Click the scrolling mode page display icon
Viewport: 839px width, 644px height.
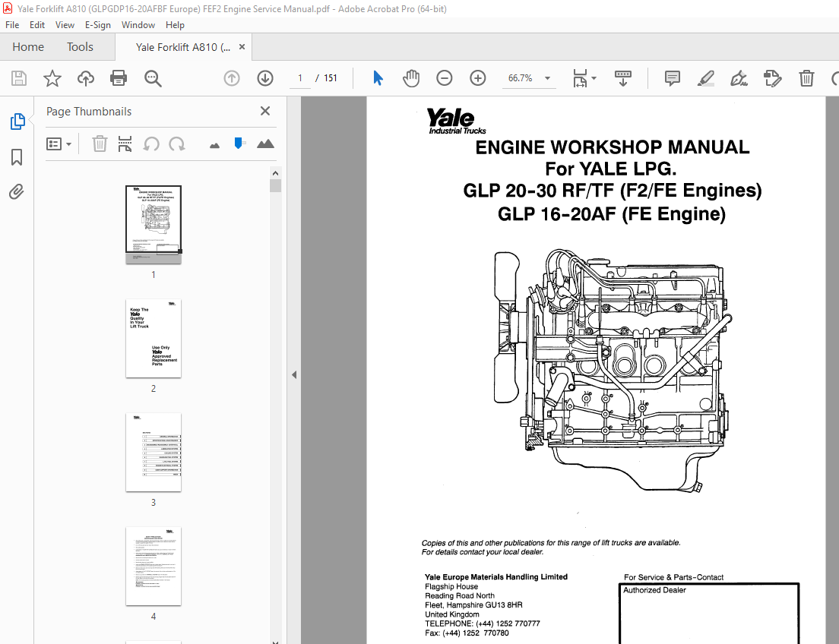[623, 79]
